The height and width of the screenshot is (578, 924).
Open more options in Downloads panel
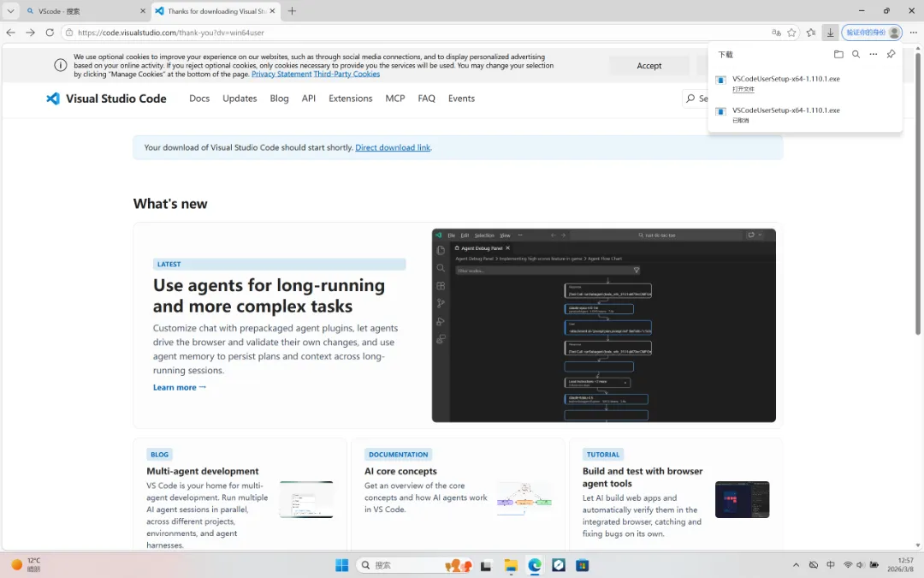pos(874,54)
